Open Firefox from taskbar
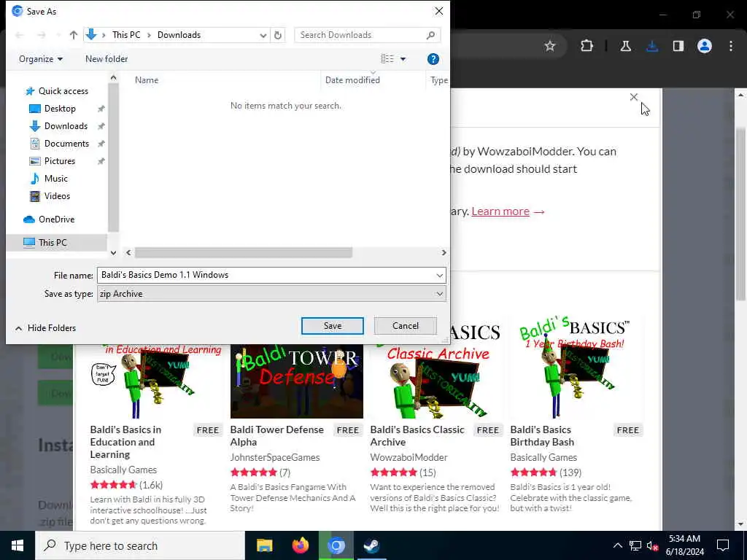Viewport: 747px width, 560px height. [300, 545]
